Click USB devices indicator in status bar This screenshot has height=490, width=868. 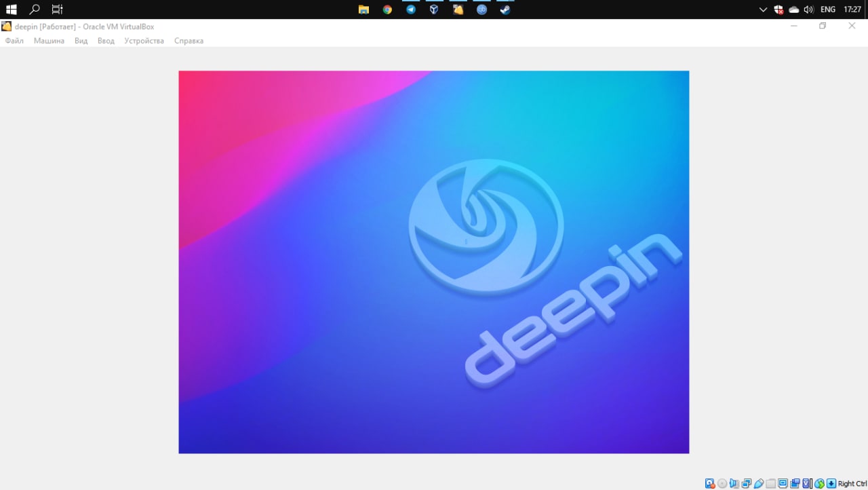click(759, 483)
